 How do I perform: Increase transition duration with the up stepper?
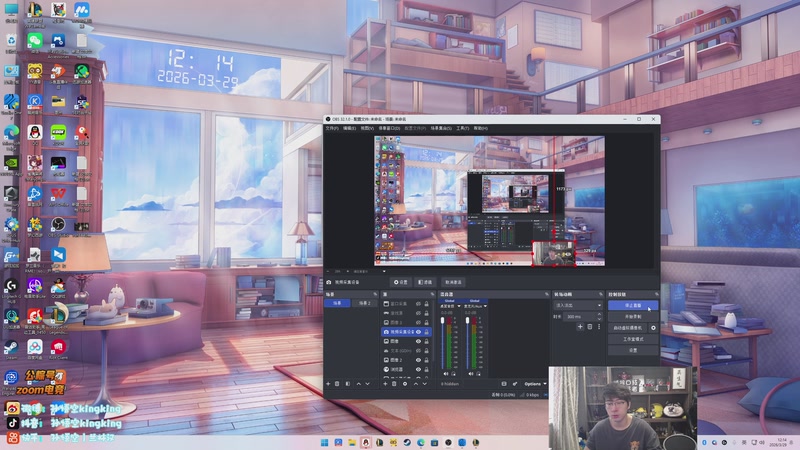(599, 314)
